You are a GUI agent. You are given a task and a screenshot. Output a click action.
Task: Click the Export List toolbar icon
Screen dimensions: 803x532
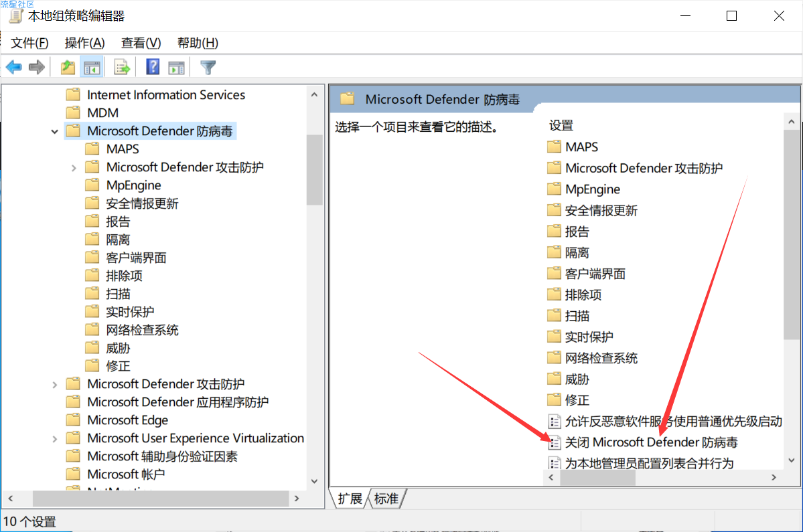click(x=122, y=67)
